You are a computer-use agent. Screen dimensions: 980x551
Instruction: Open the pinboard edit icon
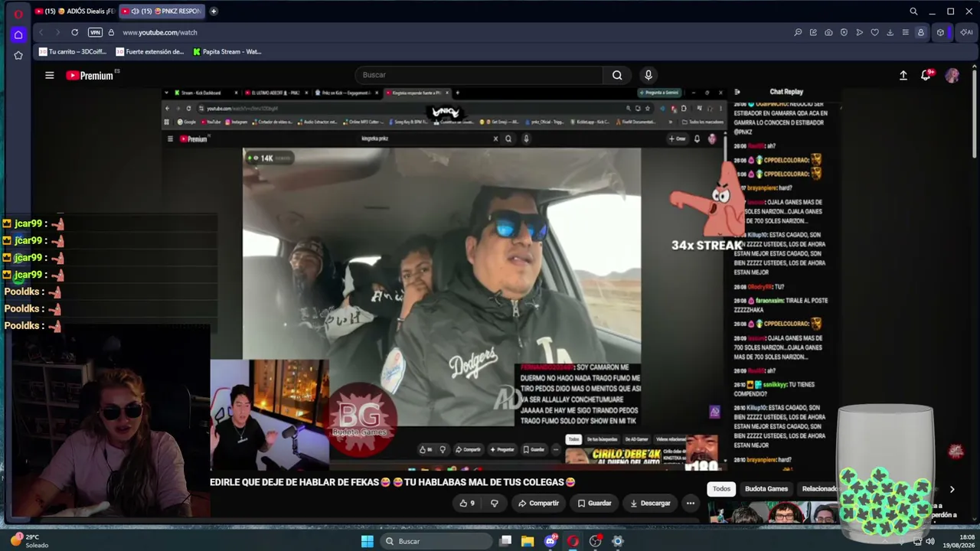pos(813,32)
